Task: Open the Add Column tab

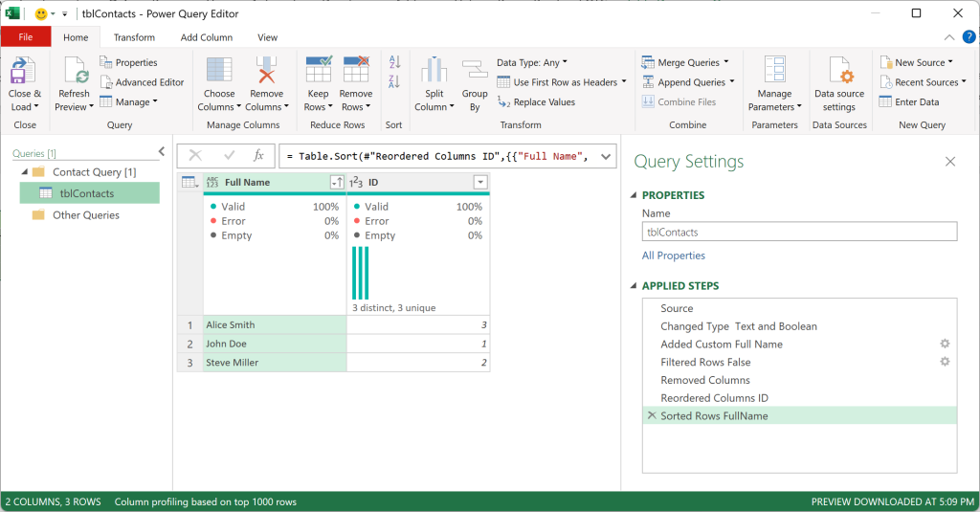Action: [207, 37]
